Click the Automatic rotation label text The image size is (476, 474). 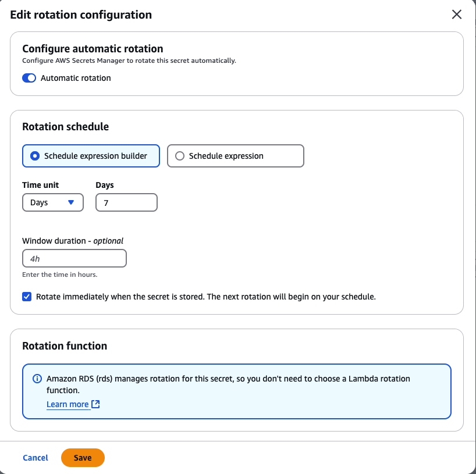coord(76,78)
